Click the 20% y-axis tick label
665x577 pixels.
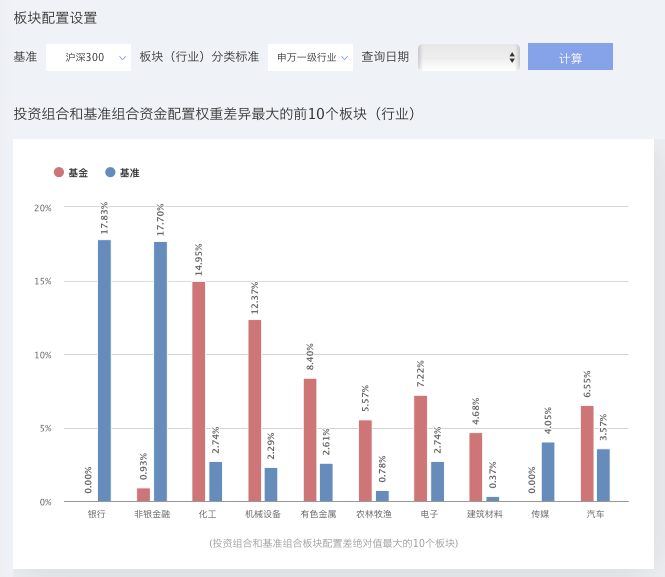(42, 208)
